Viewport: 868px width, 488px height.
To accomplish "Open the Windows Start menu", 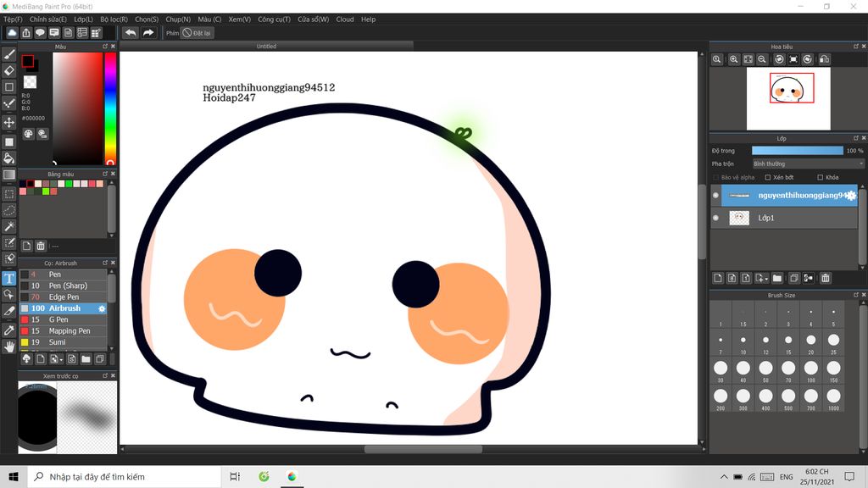I will [14, 476].
